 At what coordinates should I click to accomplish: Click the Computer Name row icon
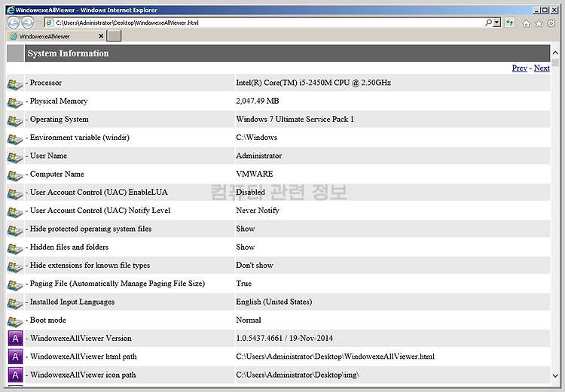[15, 176]
